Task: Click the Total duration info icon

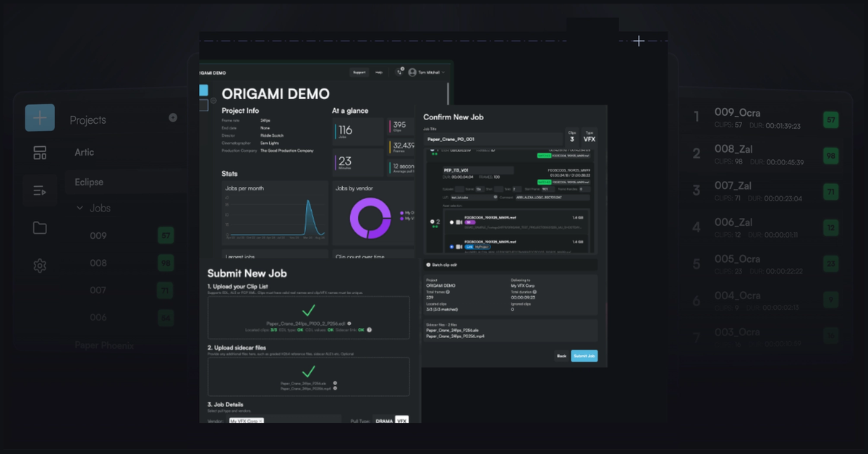Action: click(534, 293)
